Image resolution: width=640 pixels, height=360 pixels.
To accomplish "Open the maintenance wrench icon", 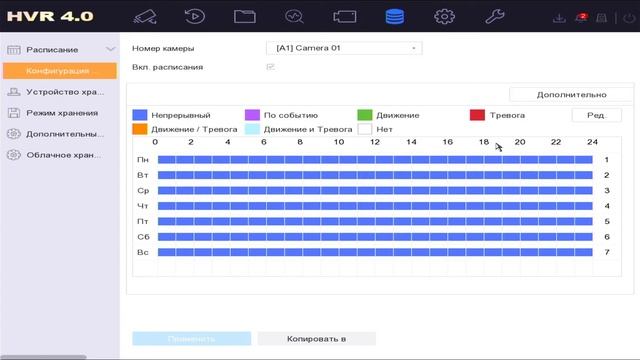I will [495, 17].
